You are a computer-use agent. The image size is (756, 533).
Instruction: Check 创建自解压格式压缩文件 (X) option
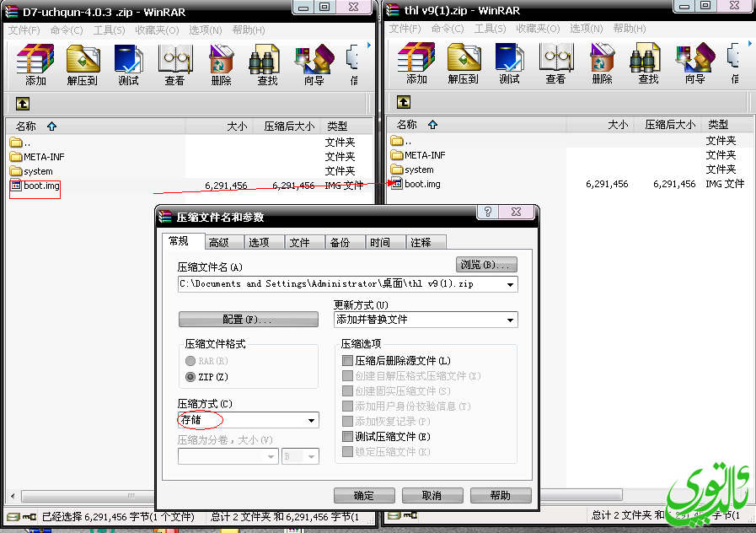347,376
